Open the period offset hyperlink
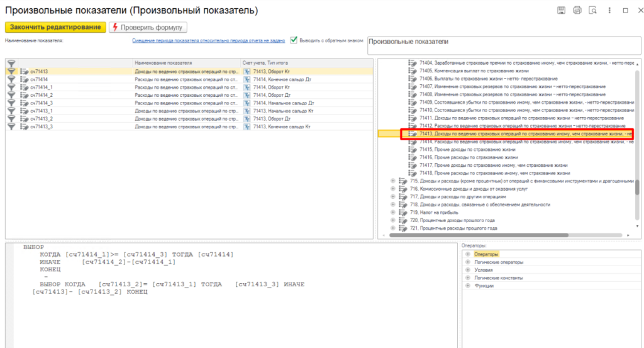 pyautogui.click(x=208, y=40)
